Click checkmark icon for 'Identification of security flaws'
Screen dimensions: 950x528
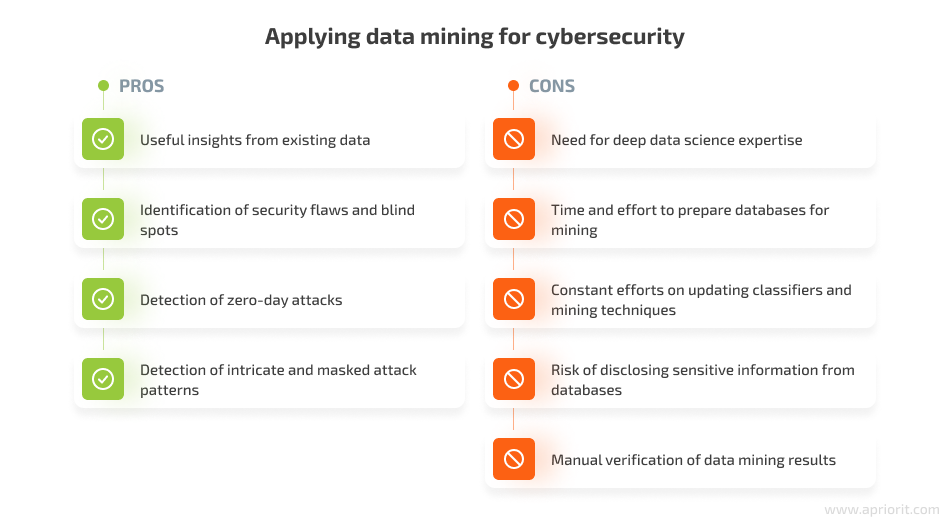(103, 219)
